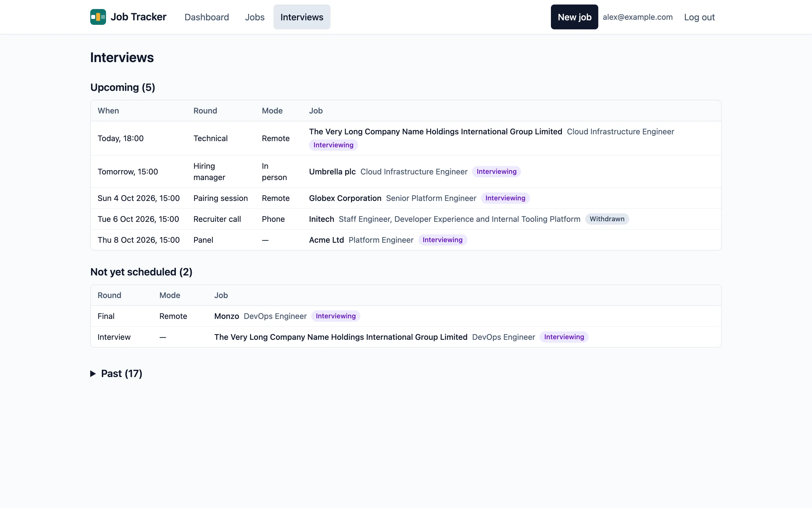Open the Initech job entry

point(321,219)
